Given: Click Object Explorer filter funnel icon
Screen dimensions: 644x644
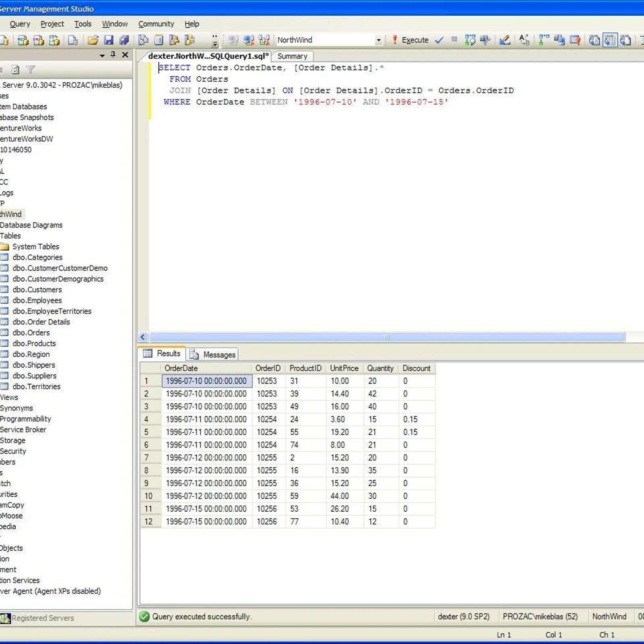Looking at the screenshot, I should [31, 70].
